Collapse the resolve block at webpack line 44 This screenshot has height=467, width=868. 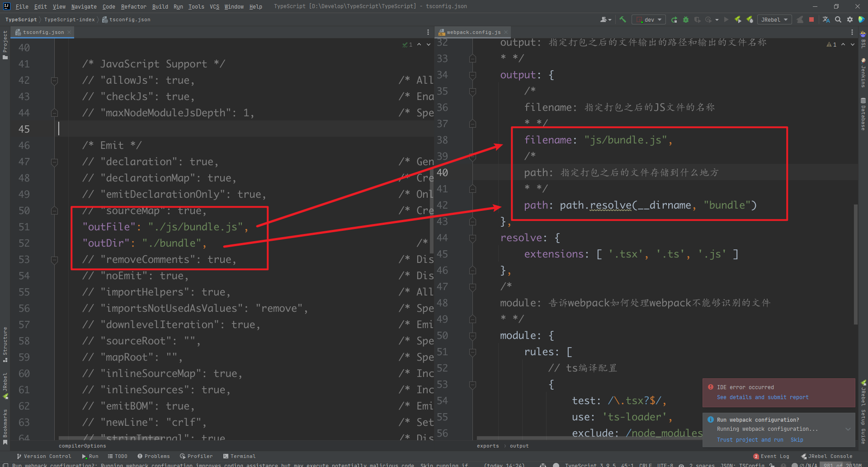472,238
